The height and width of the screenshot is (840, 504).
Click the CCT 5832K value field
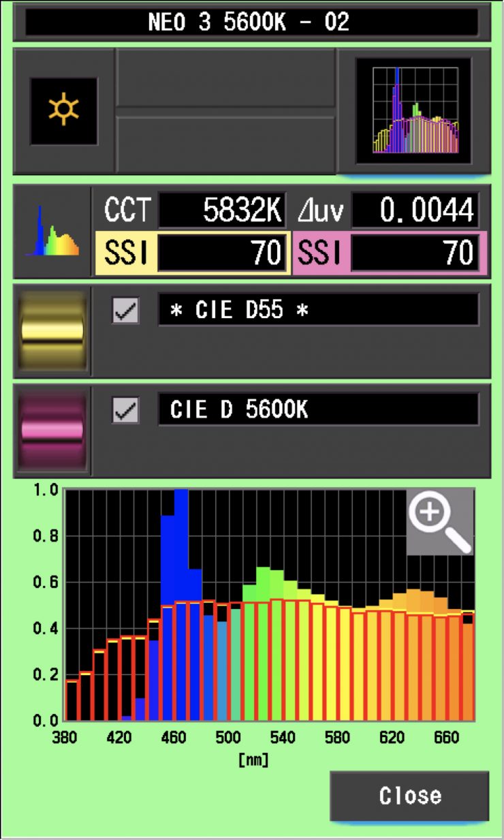(x=221, y=211)
